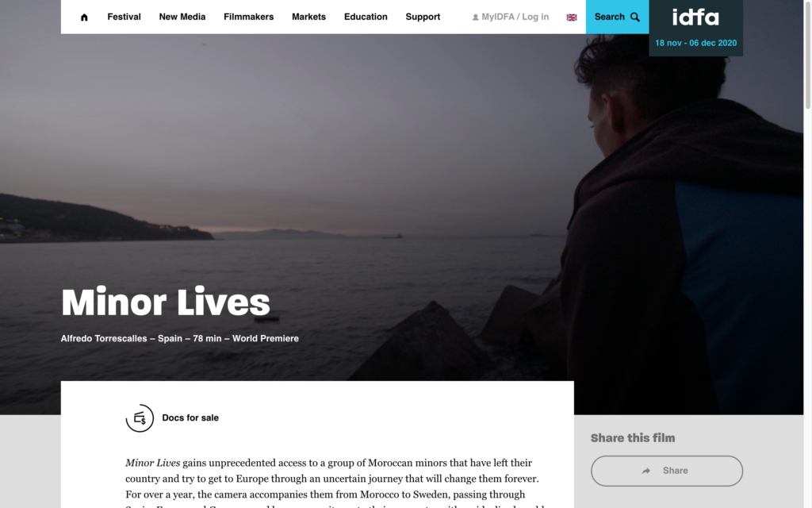Click the Search button

pos(617,17)
